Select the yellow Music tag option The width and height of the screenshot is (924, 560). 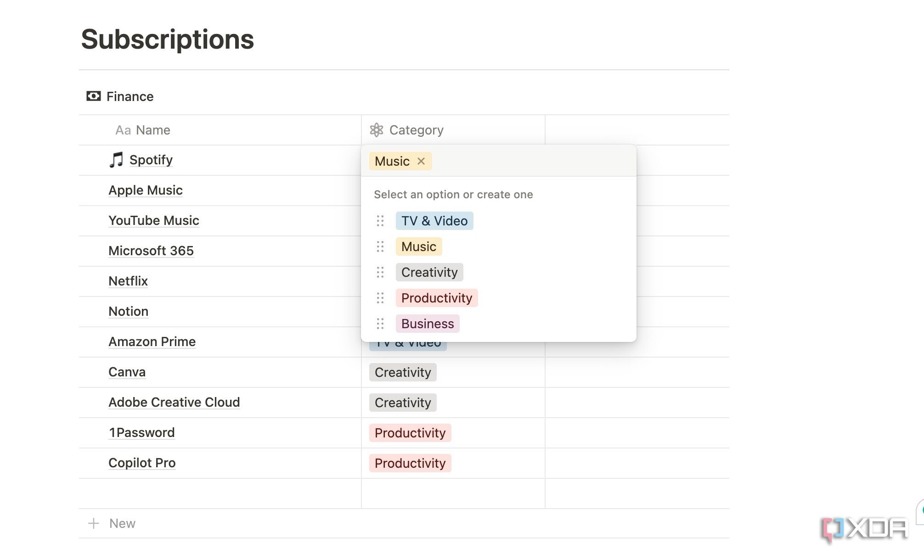418,246
